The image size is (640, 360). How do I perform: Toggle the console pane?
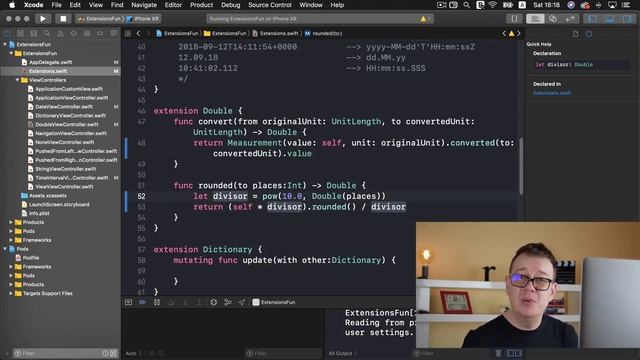tap(518, 353)
